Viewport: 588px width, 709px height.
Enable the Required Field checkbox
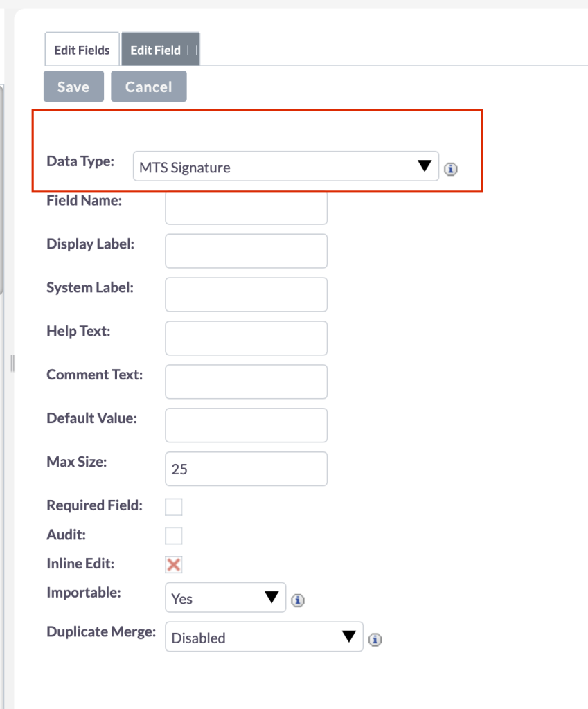(174, 507)
